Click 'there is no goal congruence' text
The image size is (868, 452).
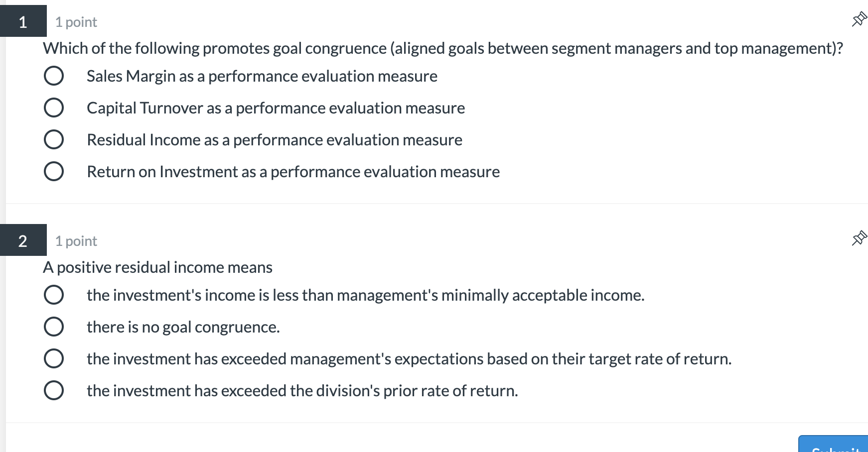(x=183, y=327)
